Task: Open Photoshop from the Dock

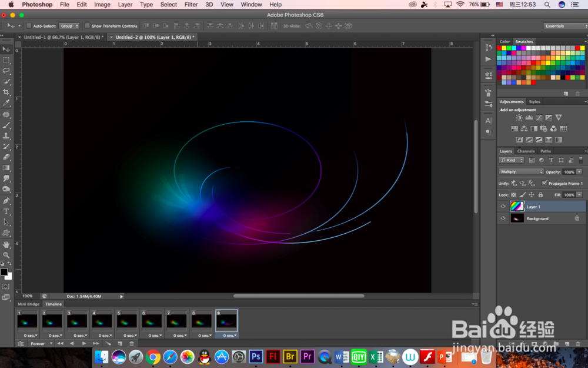Action: click(x=256, y=357)
